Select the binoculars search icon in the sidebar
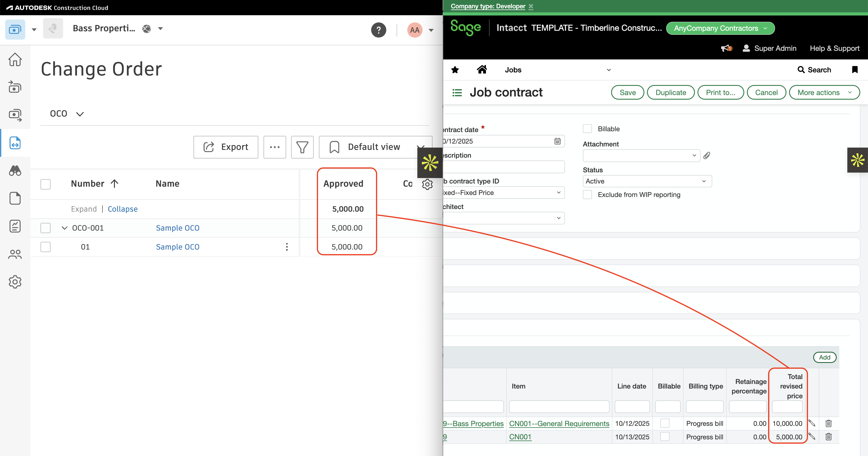Viewport: 868px width, 456px height. 15,171
